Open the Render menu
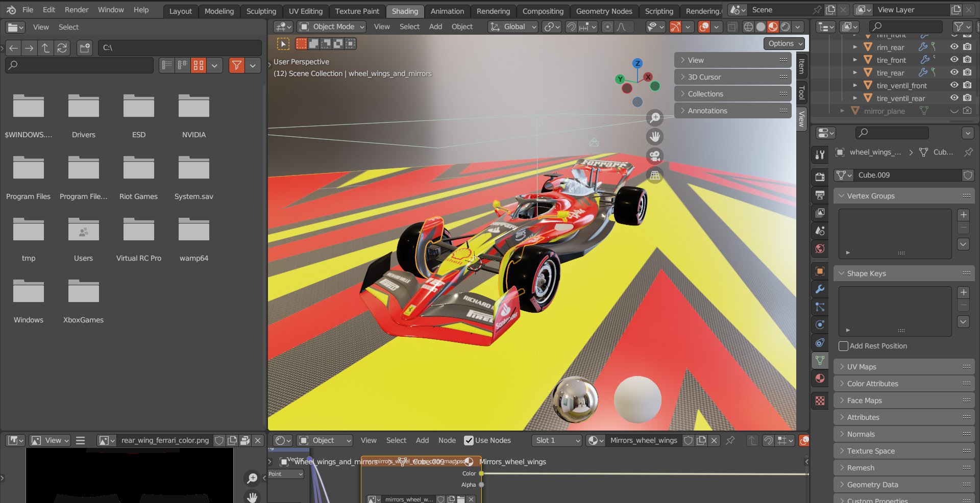The image size is (980, 503). pyautogui.click(x=77, y=10)
